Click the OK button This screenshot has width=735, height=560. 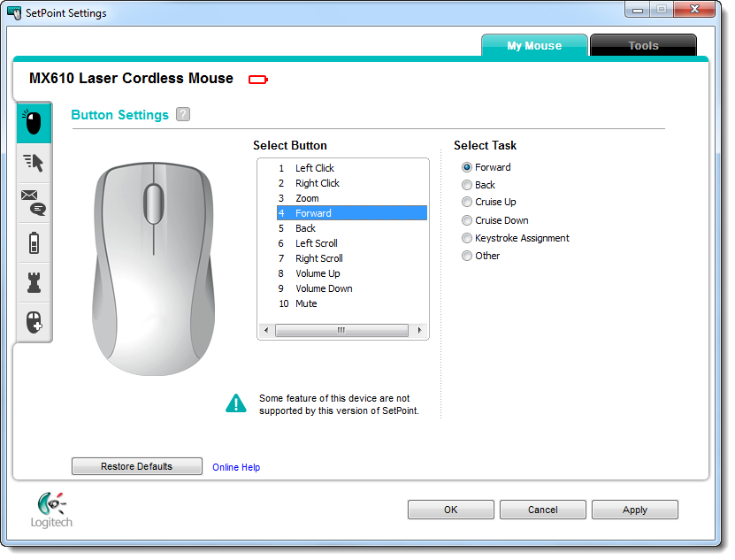450,510
